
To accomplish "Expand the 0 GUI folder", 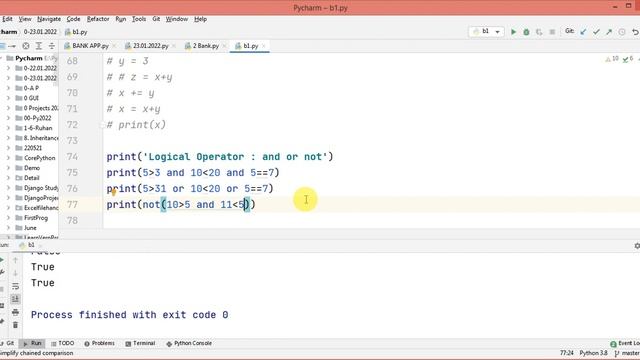I will [8, 98].
